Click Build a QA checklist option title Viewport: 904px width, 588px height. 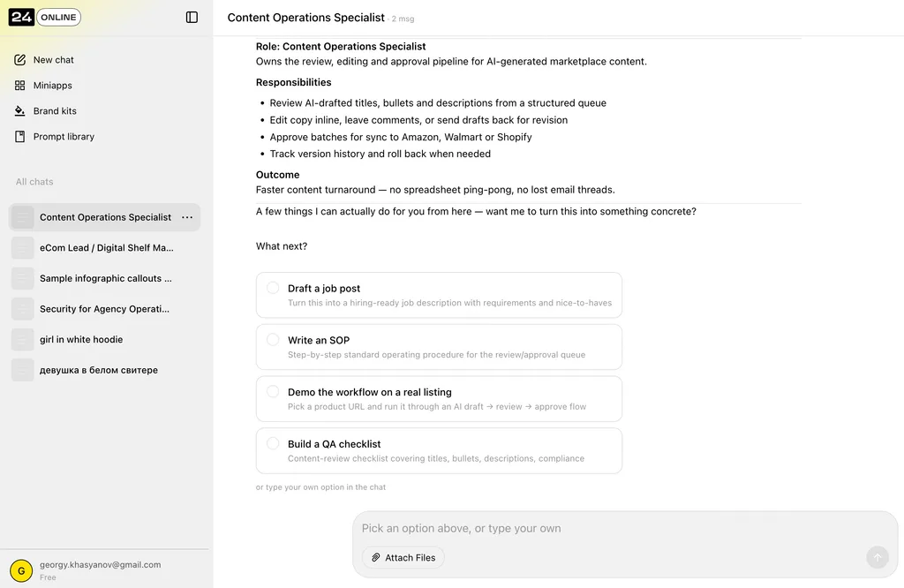pos(335,444)
